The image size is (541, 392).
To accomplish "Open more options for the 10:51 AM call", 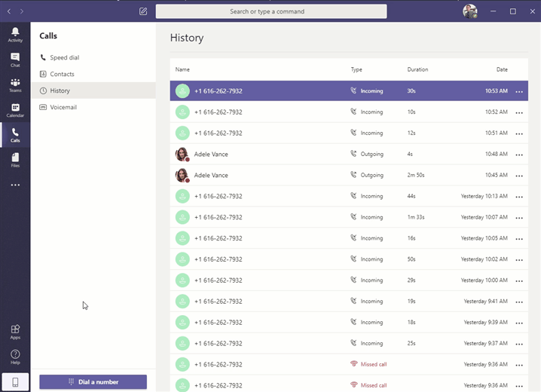I will tap(519, 133).
